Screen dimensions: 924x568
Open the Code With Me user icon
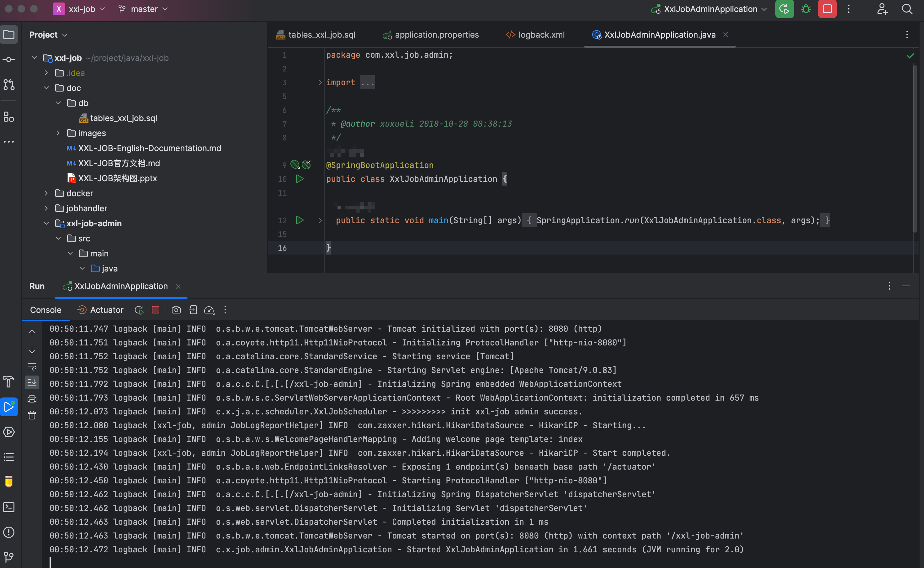[x=882, y=9]
